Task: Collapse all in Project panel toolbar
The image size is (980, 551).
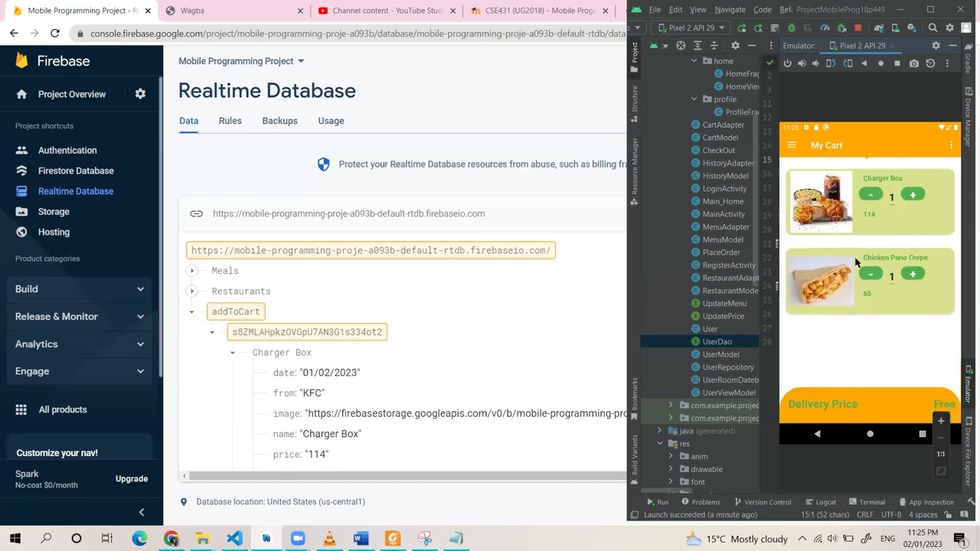Action: tap(714, 45)
